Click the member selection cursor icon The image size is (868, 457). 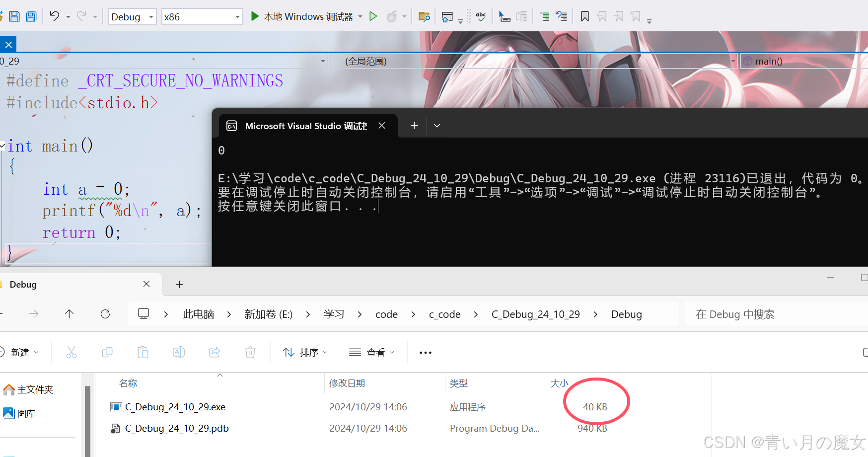click(x=505, y=16)
